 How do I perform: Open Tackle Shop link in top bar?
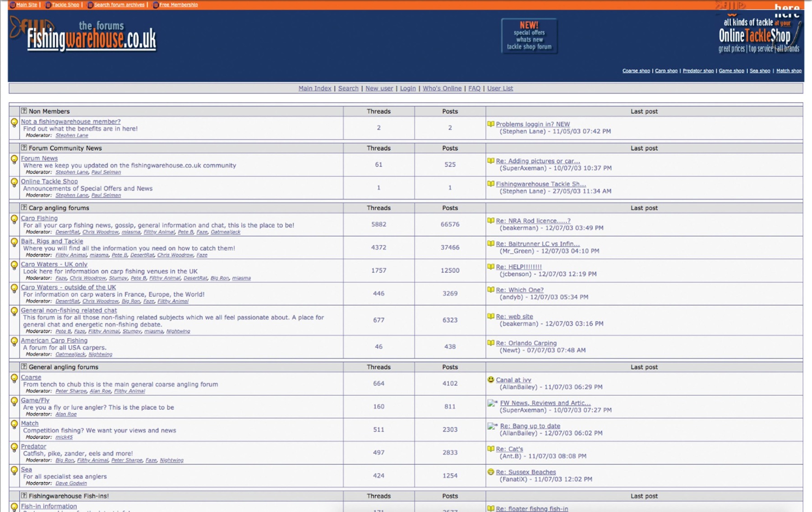65,5
